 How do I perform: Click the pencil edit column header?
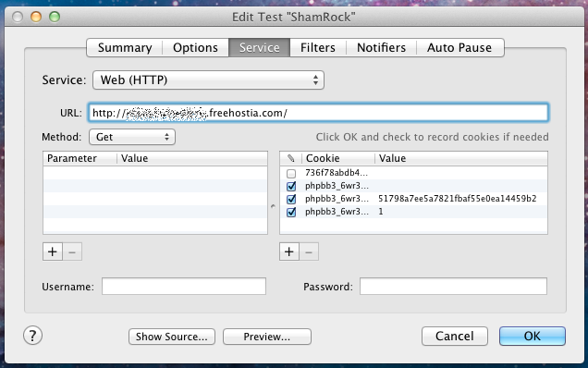point(290,158)
